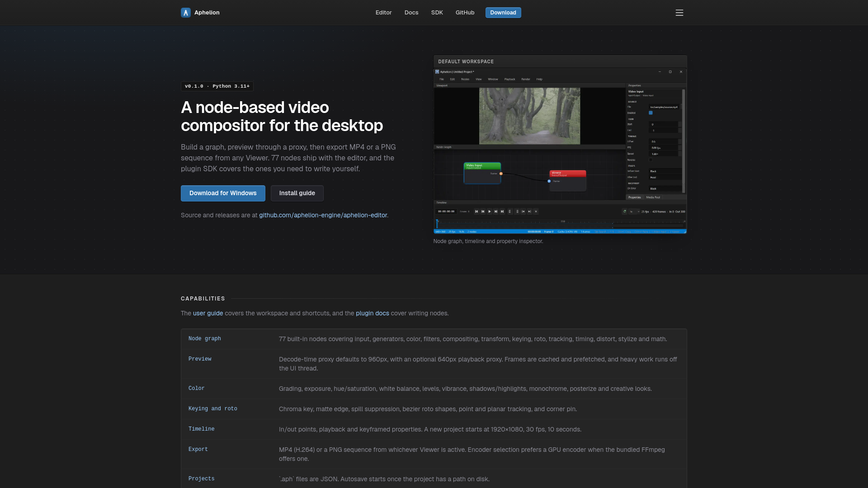Select the red Viewer node header
This screenshot has height=488, width=868.
tap(568, 174)
